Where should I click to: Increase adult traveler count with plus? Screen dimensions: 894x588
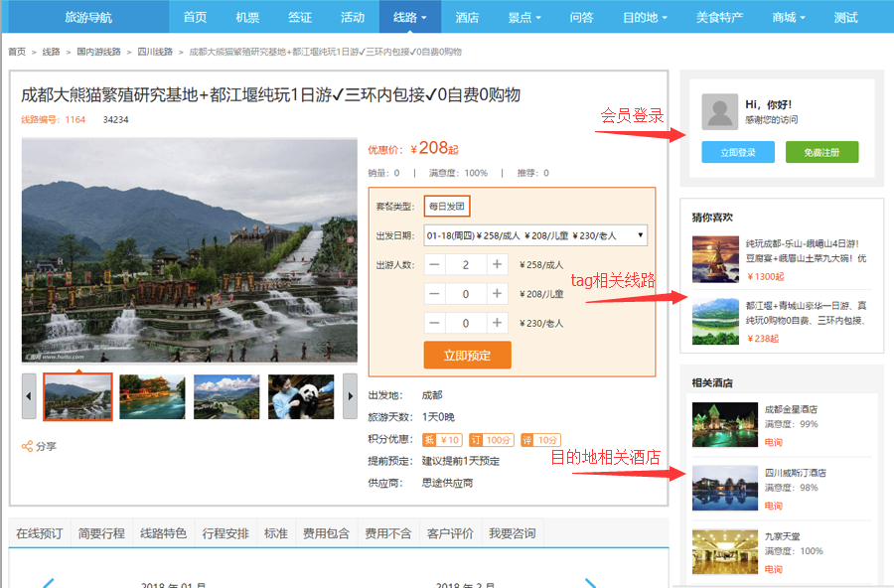(497, 265)
